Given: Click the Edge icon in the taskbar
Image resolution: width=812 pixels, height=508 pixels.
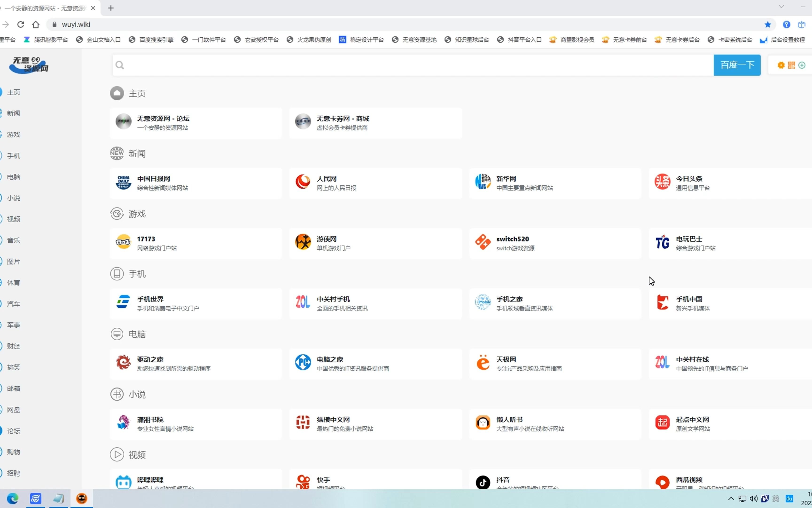Looking at the screenshot, I should 12,498.
